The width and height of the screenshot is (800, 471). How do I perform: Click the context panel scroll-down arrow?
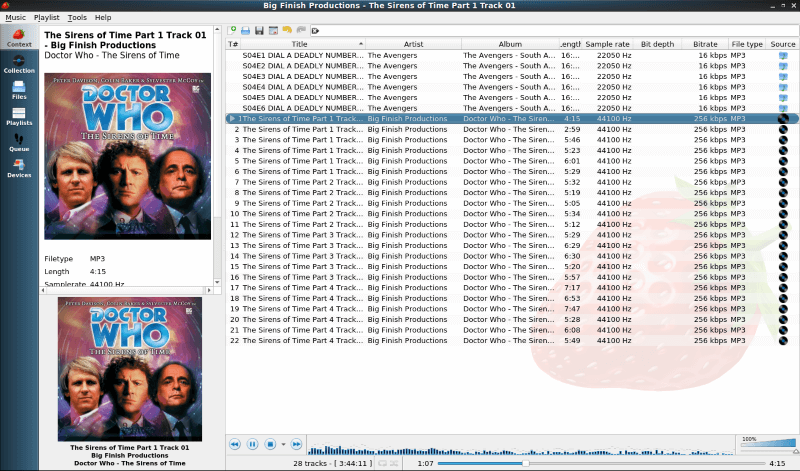(x=217, y=282)
